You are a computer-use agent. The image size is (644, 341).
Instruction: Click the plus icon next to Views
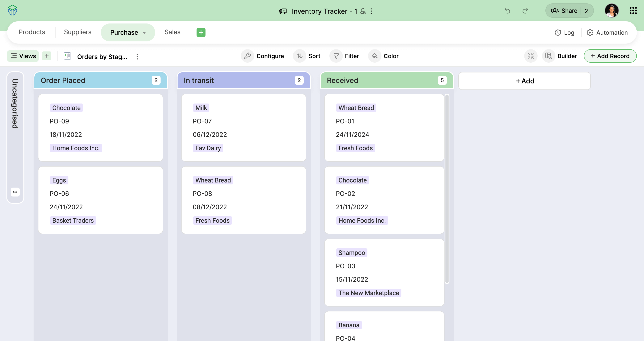[47, 56]
